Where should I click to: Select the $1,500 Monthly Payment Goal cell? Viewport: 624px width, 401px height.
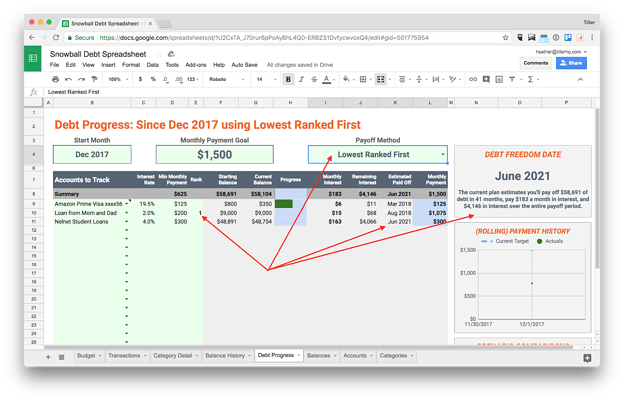214,154
